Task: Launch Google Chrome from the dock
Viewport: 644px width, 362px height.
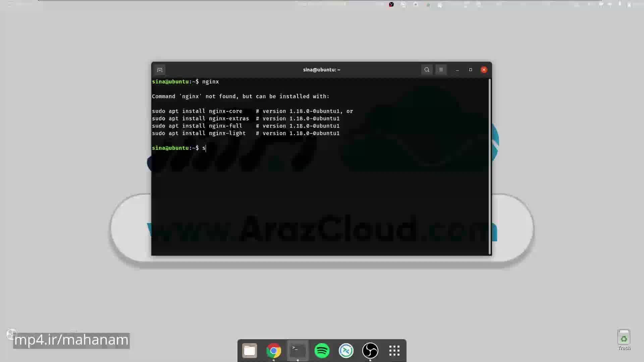Action: point(274,351)
